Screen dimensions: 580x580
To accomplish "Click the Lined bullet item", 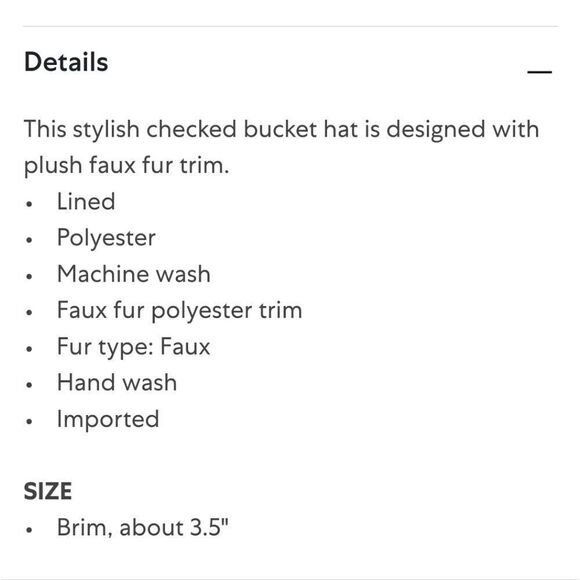I will 86,202.
